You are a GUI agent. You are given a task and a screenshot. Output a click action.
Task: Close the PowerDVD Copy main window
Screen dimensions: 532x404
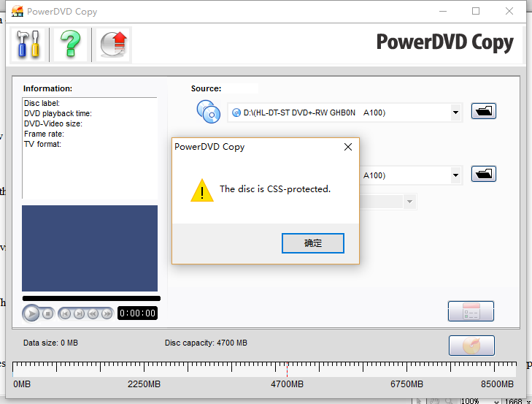click(x=509, y=11)
